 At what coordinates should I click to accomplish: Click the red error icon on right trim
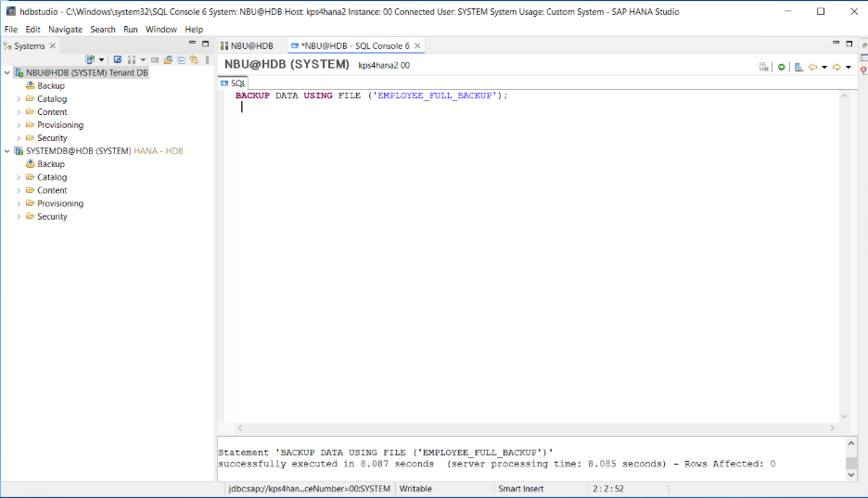[863, 70]
